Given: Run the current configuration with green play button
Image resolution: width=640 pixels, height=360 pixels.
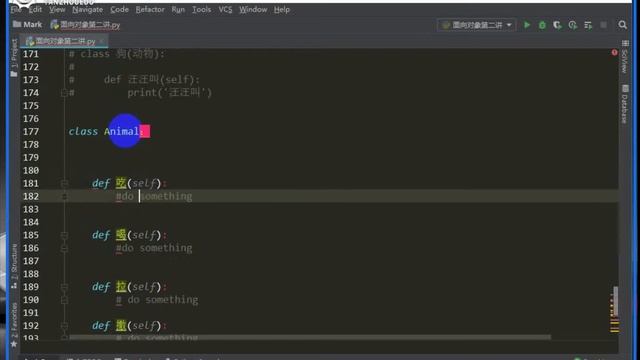Looking at the screenshot, I should (x=527, y=25).
